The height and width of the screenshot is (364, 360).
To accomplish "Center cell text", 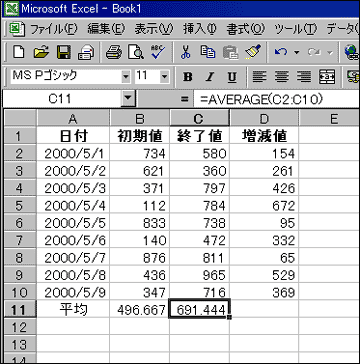I will [x=282, y=77].
